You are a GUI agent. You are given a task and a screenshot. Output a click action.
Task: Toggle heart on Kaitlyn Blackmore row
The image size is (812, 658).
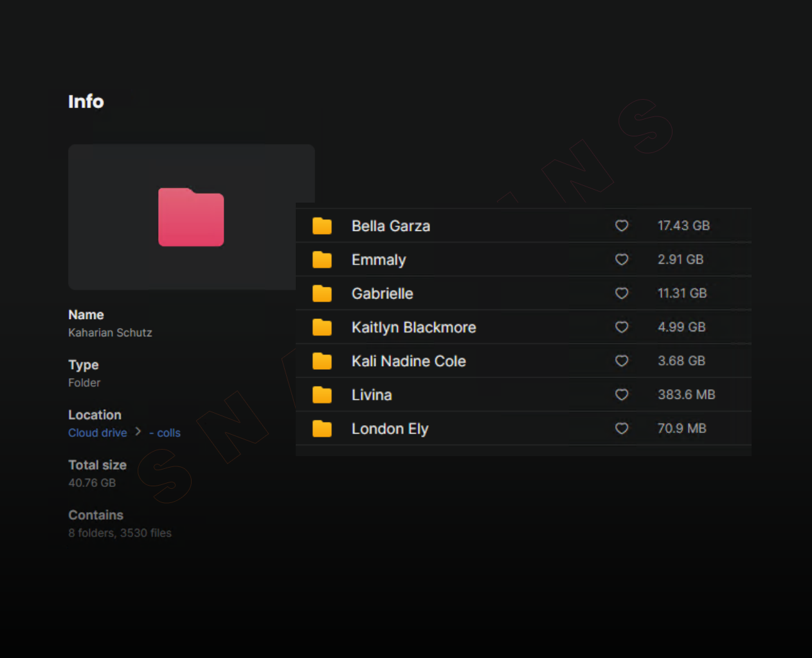(622, 327)
